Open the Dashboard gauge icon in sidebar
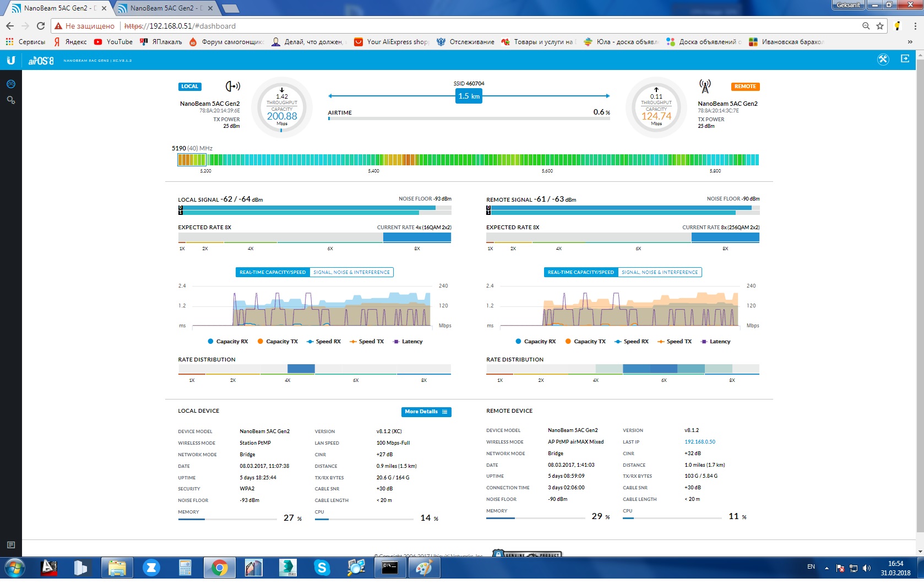This screenshot has height=583, width=924. pos(10,84)
